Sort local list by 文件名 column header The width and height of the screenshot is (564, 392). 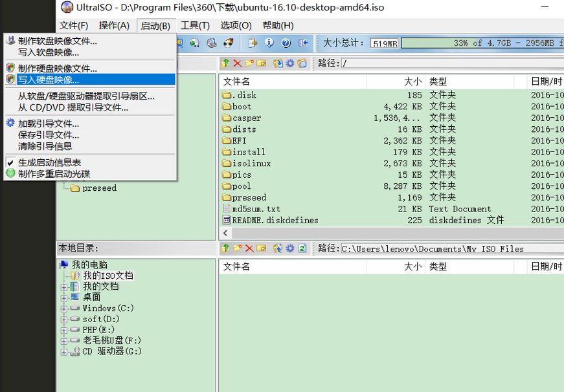pyautogui.click(x=293, y=267)
